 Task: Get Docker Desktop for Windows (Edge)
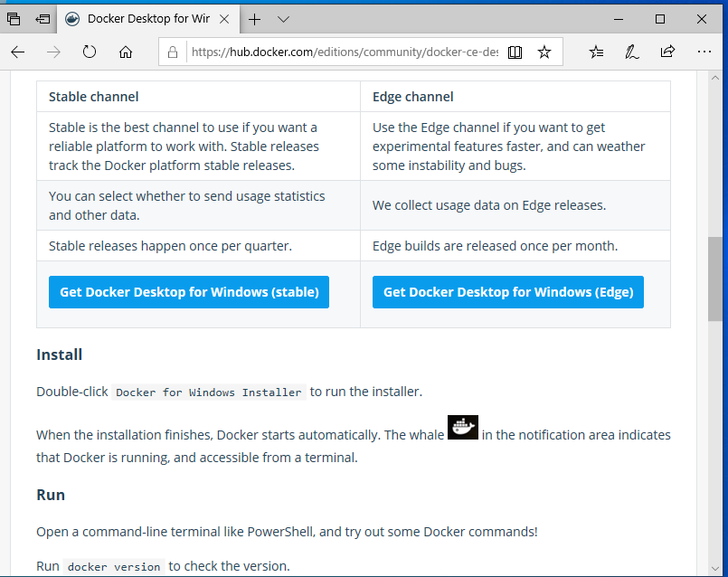pos(508,292)
